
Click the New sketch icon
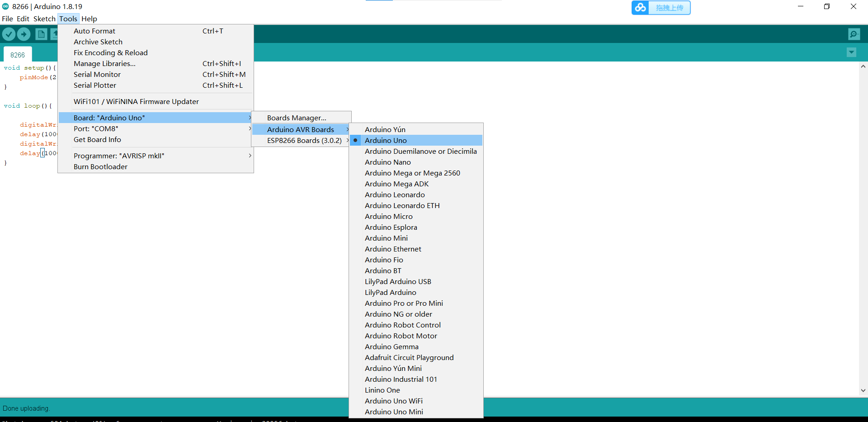[x=41, y=34]
